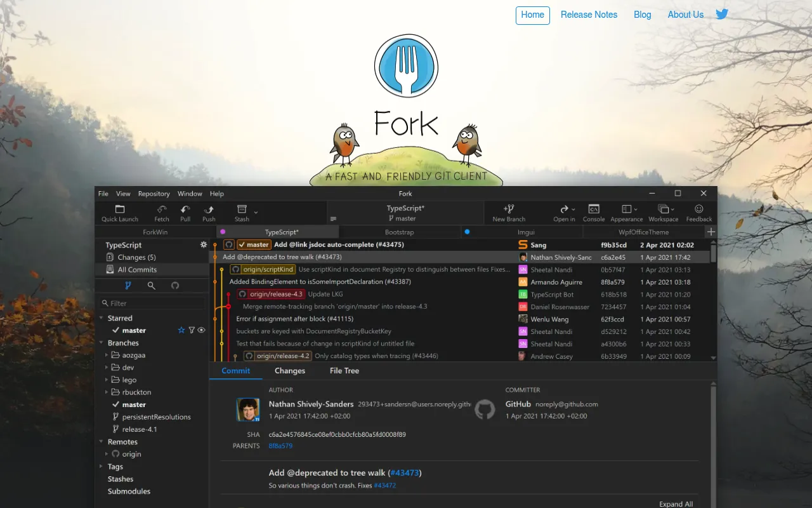The image size is (812, 508).
Task: Select the GitHub icon in sidebar
Action: coord(175,286)
